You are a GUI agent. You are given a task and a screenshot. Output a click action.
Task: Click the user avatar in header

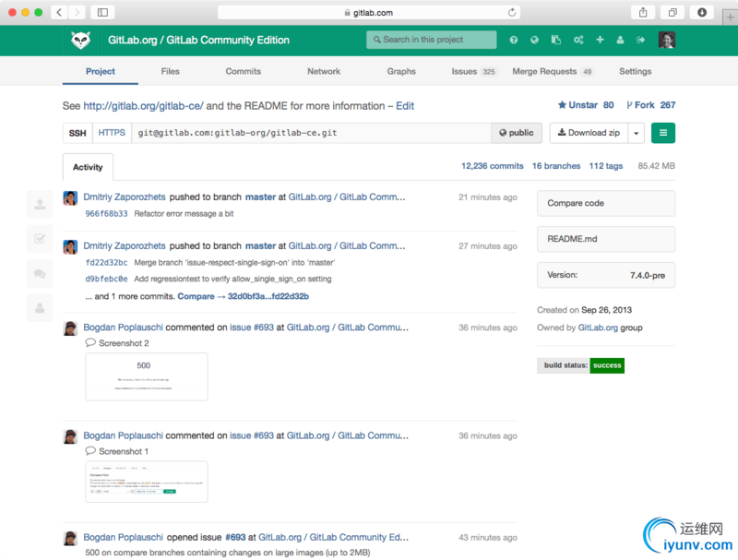pyautogui.click(x=666, y=40)
